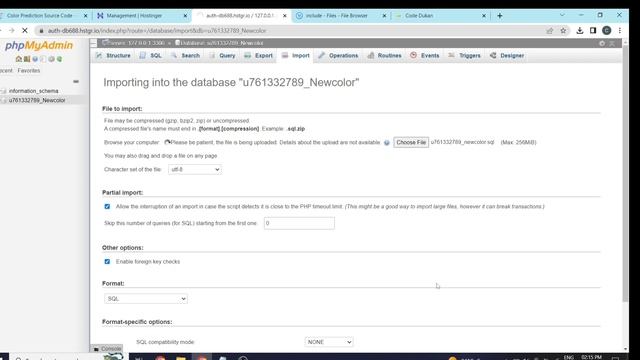Click the skip queries number field
Screen dimensions: 640x360
(299, 223)
